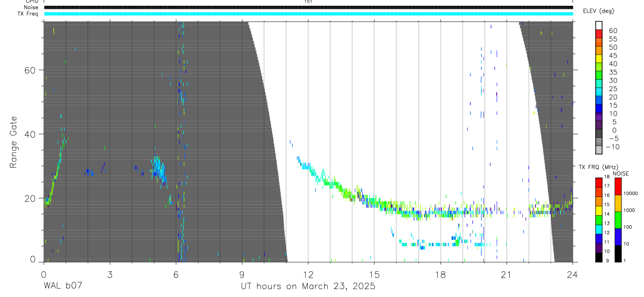
Task: Click the black bottom segment of TX FRQ bar
Action: click(599, 257)
